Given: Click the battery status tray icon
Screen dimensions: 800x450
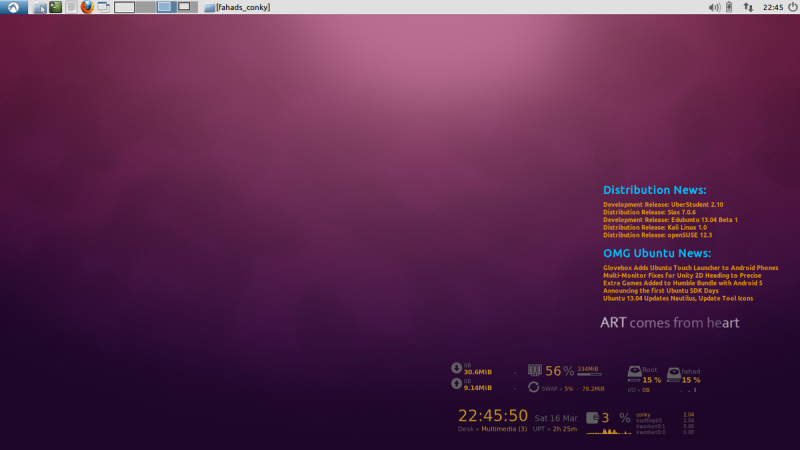Looking at the screenshot, I should (x=729, y=7).
